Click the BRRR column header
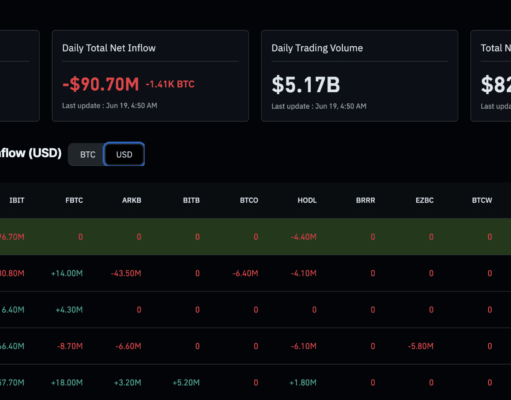This screenshot has height=400, width=511. pos(365,200)
